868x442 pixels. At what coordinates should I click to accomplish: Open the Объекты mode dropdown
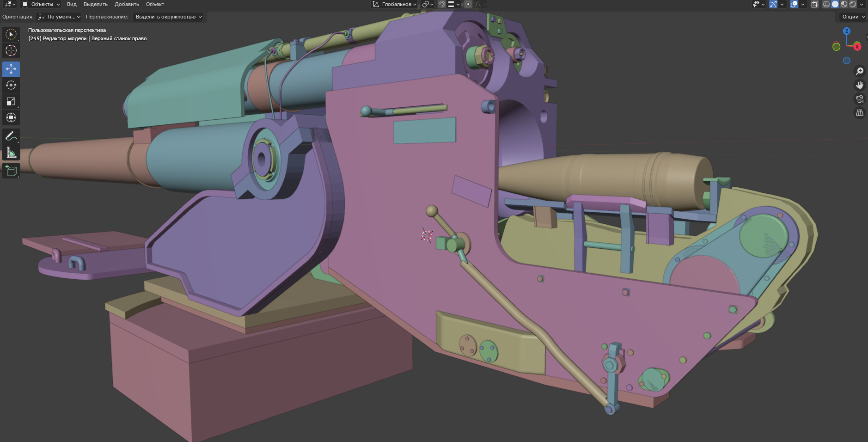41,4
